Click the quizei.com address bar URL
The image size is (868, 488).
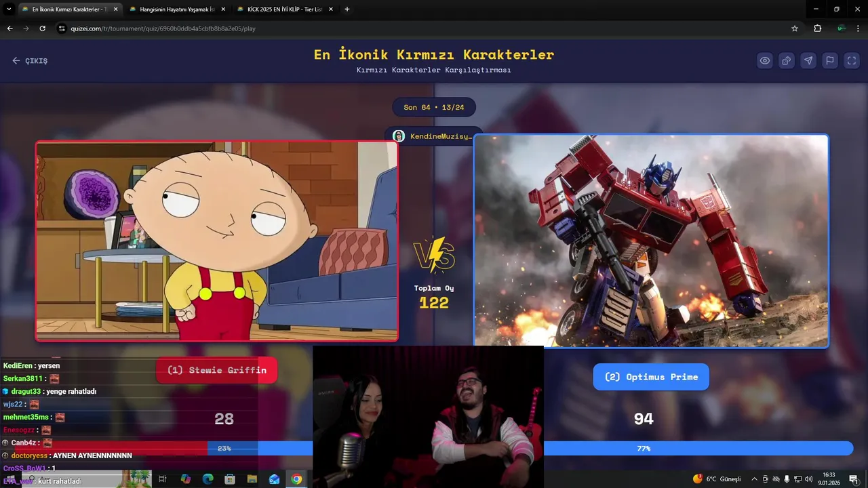point(163,28)
